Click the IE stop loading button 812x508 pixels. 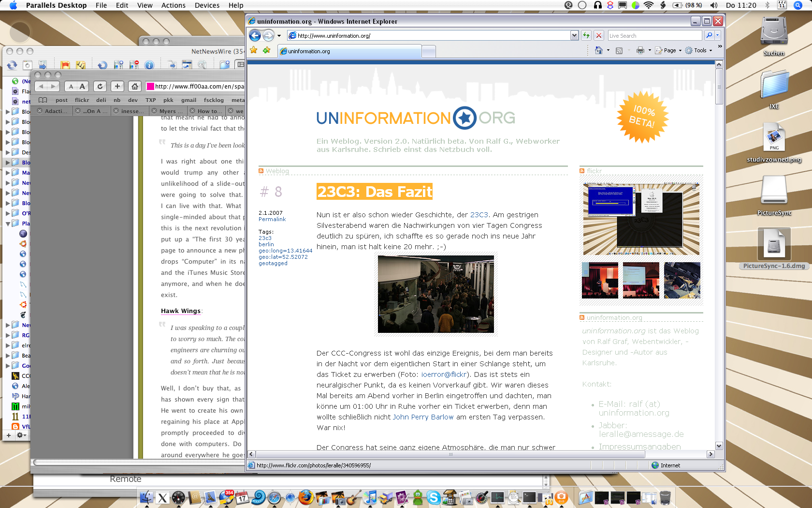coord(599,35)
